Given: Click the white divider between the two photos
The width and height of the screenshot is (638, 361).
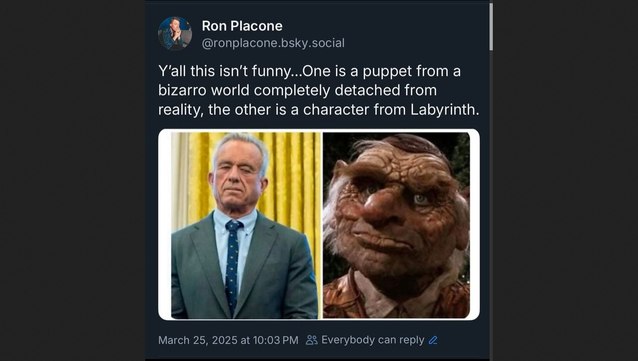Looking at the screenshot, I should coord(322,225).
